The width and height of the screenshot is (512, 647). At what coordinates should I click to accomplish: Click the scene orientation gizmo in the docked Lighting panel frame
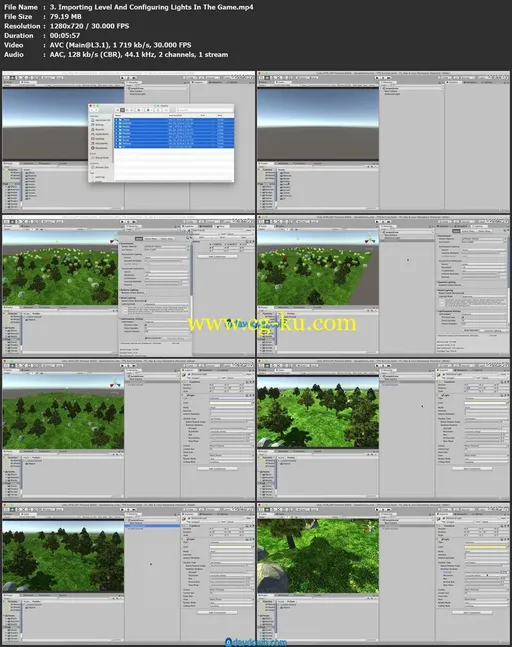[x=369, y=240]
